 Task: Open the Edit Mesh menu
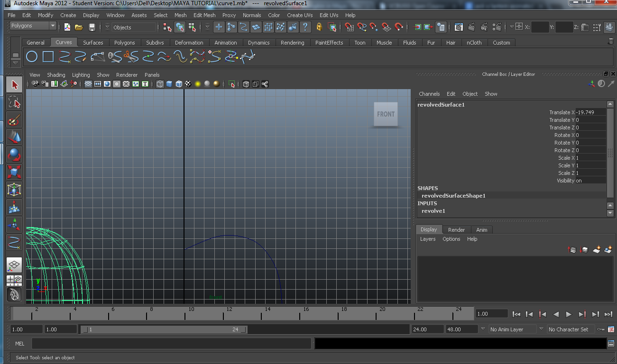pyautogui.click(x=204, y=15)
